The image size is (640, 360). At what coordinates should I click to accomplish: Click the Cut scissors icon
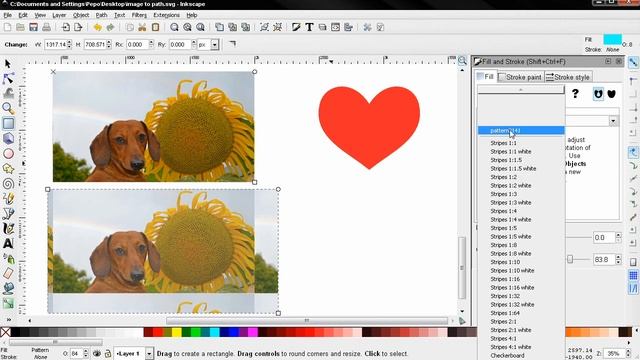point(142,27)
